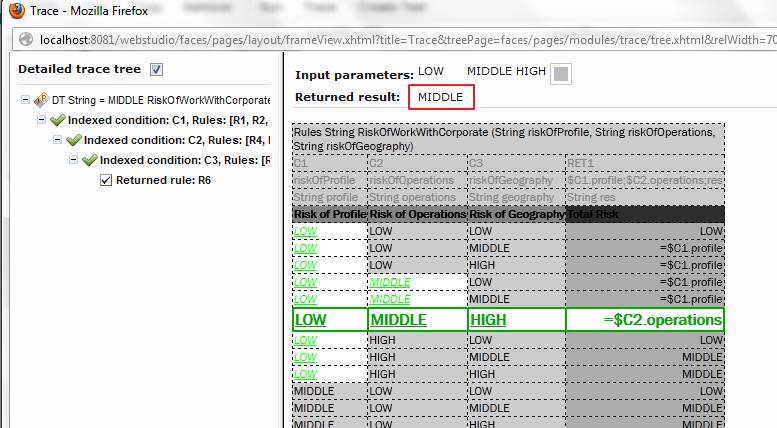Collapse Indexed condition C1 node
This screenshot has width=777, height=428.
pyautogui.click(x=41, y=120)
